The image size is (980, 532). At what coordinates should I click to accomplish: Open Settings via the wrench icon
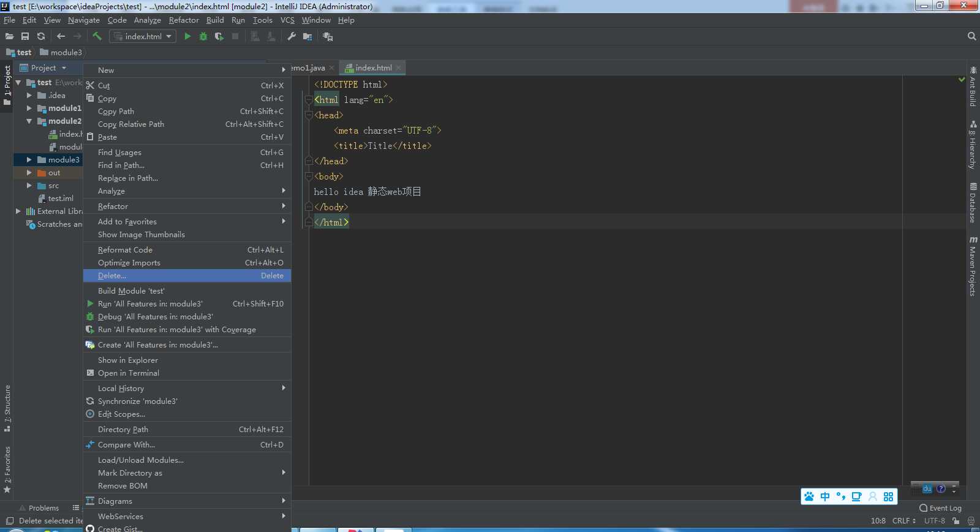[292, 37]
